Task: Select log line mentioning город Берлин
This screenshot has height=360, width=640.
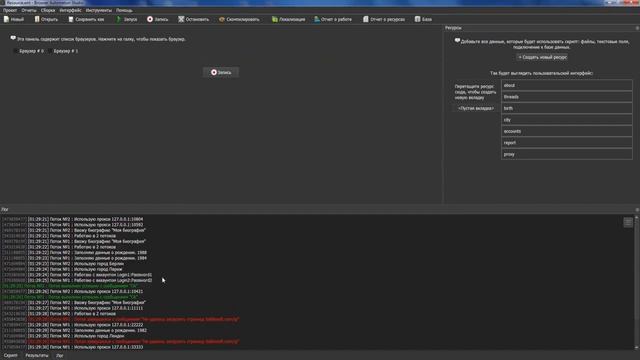Action: [63, 264]
